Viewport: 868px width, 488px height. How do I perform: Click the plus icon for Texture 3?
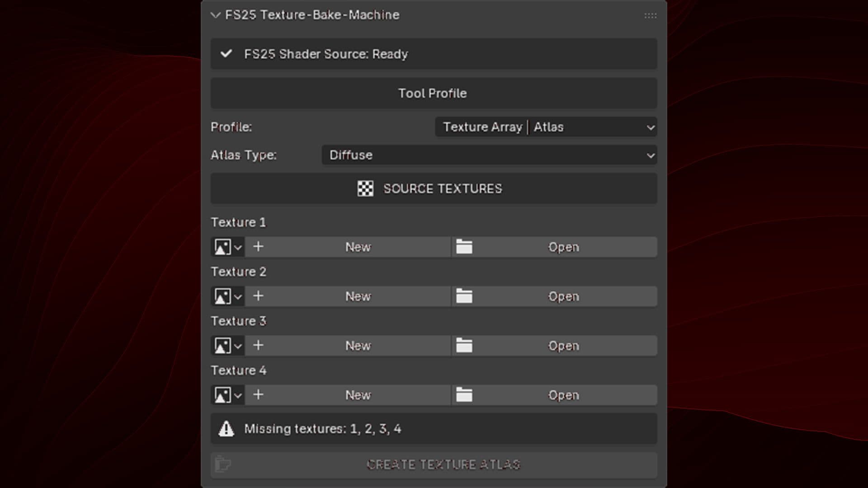[x=258, y=345]
